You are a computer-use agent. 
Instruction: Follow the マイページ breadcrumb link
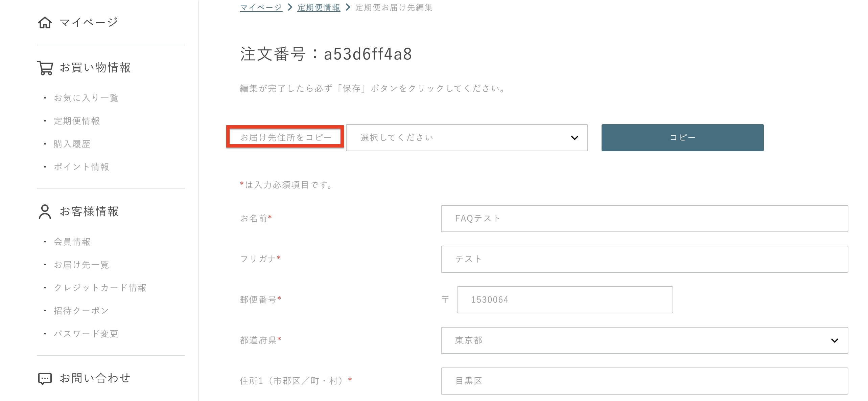tap(261, 7)
